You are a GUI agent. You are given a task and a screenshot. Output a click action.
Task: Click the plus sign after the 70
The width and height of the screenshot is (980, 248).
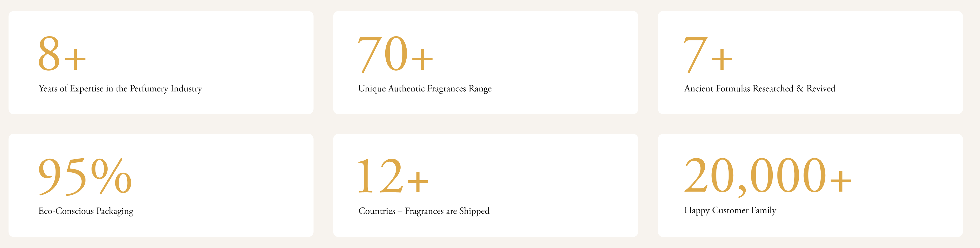tap(422, 59)
